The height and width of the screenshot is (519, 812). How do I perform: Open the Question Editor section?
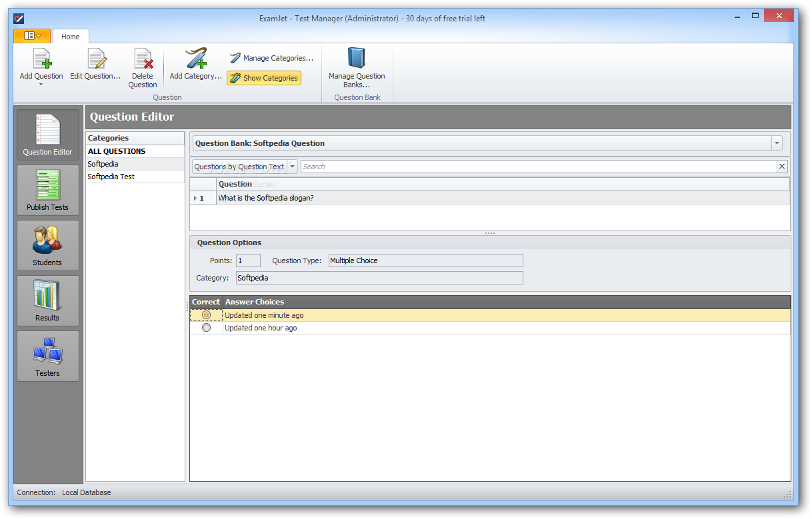[47, 135]
